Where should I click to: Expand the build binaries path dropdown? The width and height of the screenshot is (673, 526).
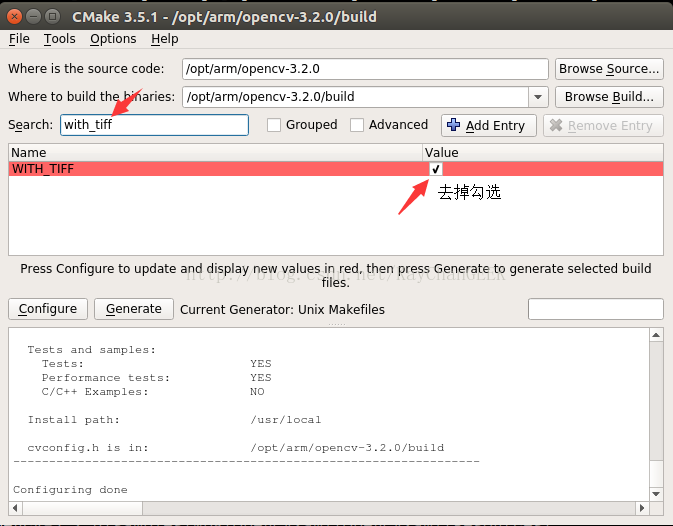538,97
